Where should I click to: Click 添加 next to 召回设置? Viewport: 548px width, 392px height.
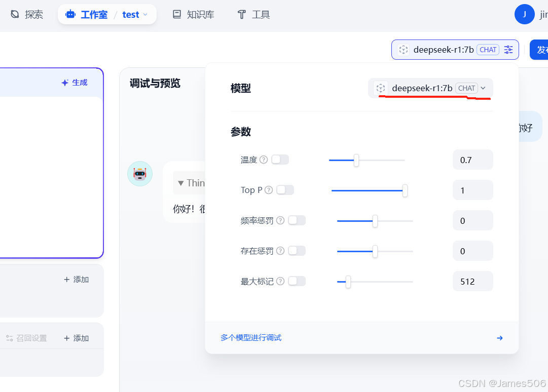click(77, 338)
